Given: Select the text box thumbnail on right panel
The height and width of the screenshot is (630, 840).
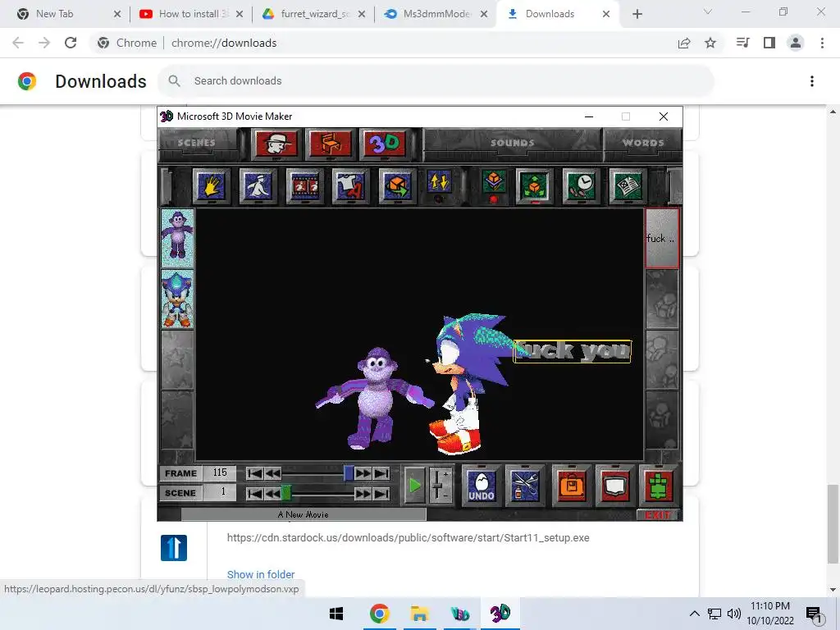Looking at the screenshot, I should [x=662, y=238].
